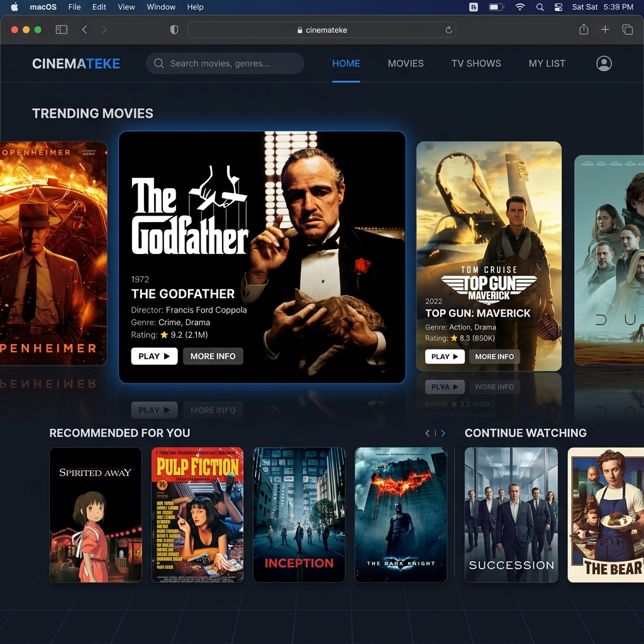Open the Spirited Away poster
The image size is (644, 644).
coord(96,514)
